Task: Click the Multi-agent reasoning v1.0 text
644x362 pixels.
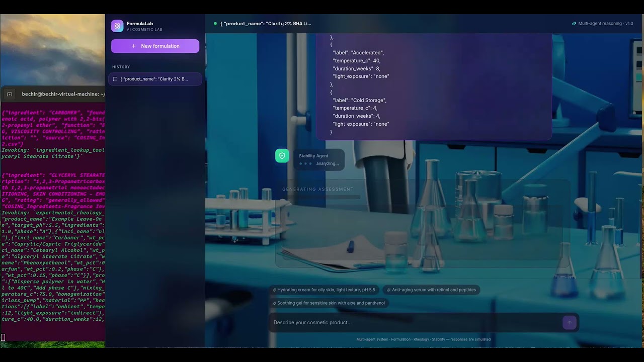Action: 606,24
